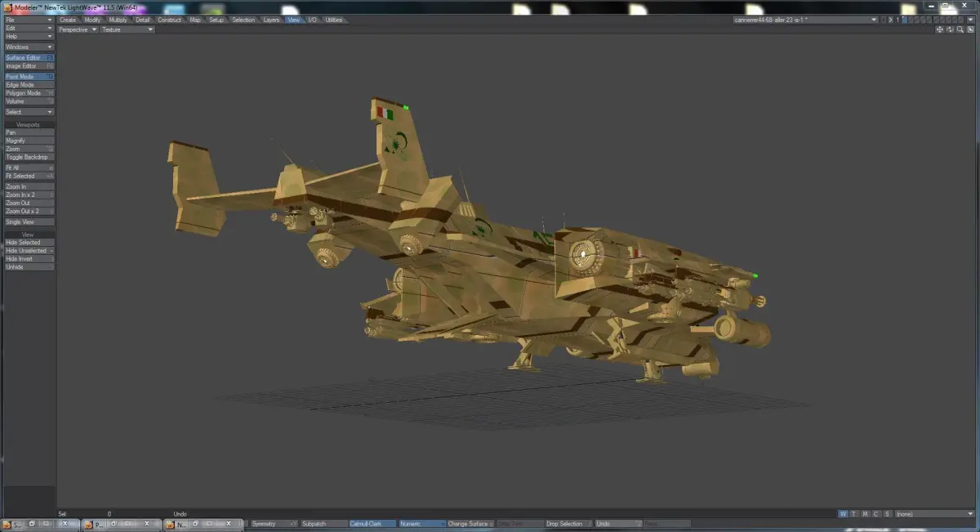This screenshot has width=980, height=532.
Task: Switch to the I/O tab
Action: (x=312, y=20)
